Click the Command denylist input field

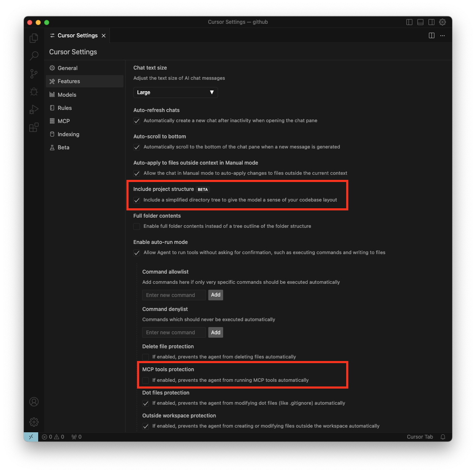[174, 333]
